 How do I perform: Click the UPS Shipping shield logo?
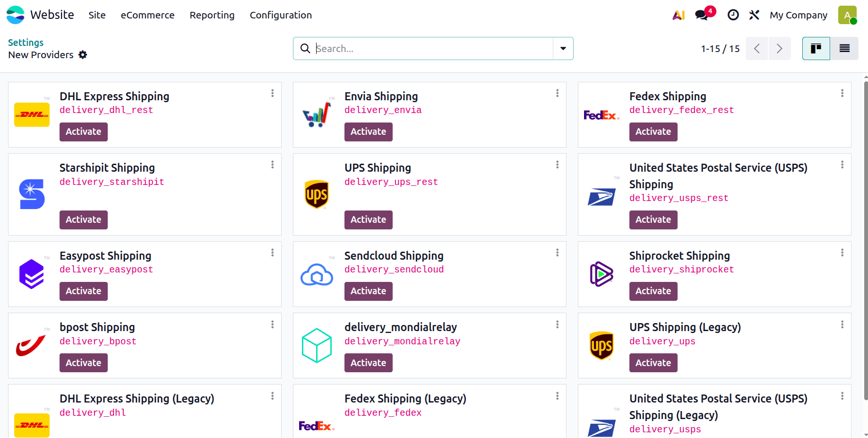pos(317,194)
